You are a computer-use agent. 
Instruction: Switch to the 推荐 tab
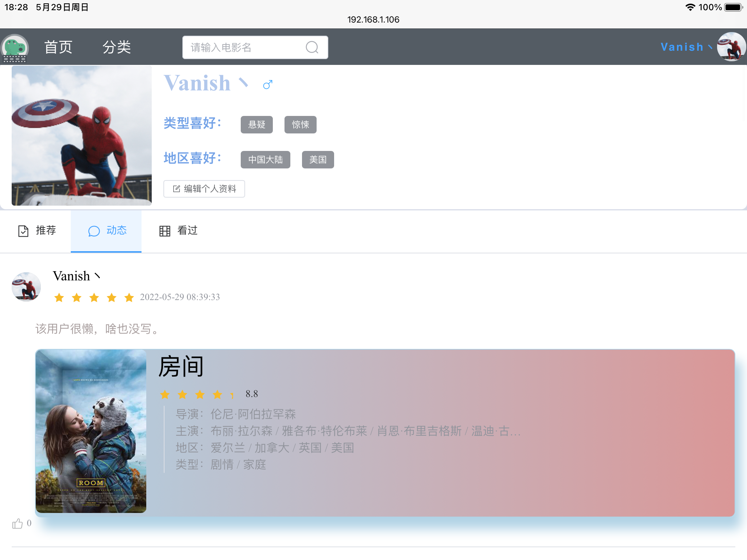(37, 231)
